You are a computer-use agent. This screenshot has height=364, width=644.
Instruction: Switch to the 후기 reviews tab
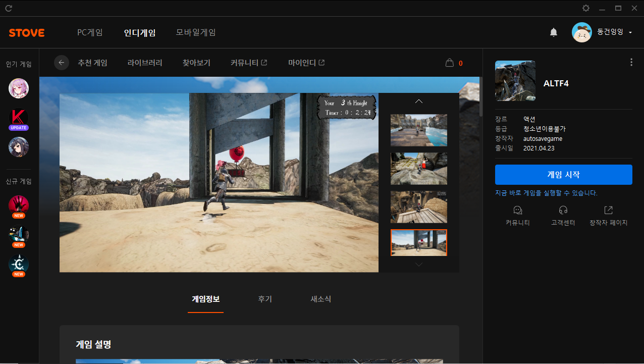265,299
